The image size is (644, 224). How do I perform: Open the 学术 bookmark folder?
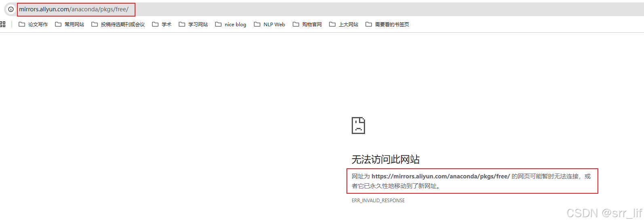click(x=162, y=24)
